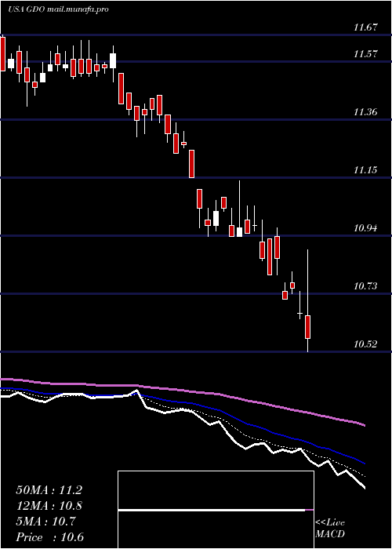Click the 12MA : 10.8 readout
Image resolution: width=392 pixels, height=549 pixels.
tap(49, 506)
